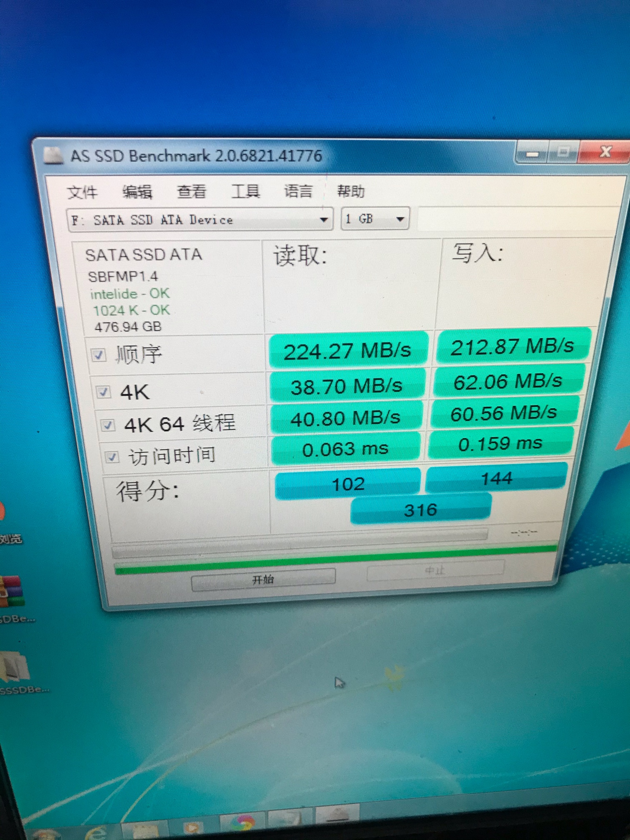630x840 pixels.
Task: Uncheck the 顺序 sequential test checkbox
Action: point(98,355)
